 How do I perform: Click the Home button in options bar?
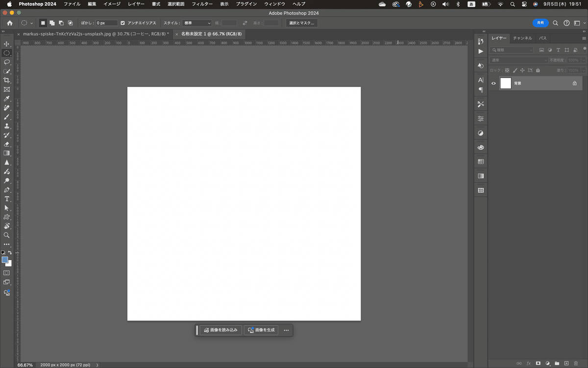point(10,23)
